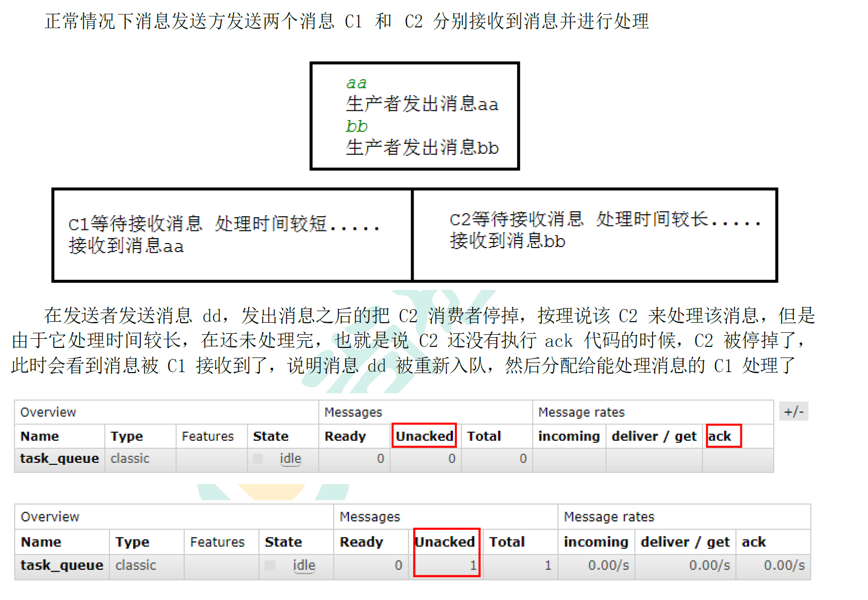Click incoming rate 0.00/s in second table
This screenshot has height=600, width=868.
pos(608,565)
